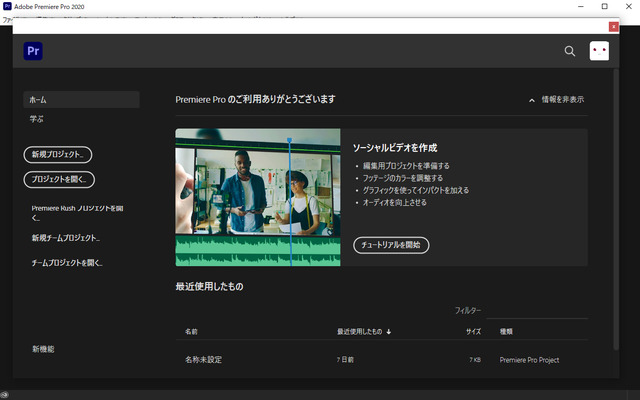Image resolution: width=640 pixels, height=400 pixels.
Task: Start the tutorial with チュートリアルを開始
Action: (x=391, y=245)
